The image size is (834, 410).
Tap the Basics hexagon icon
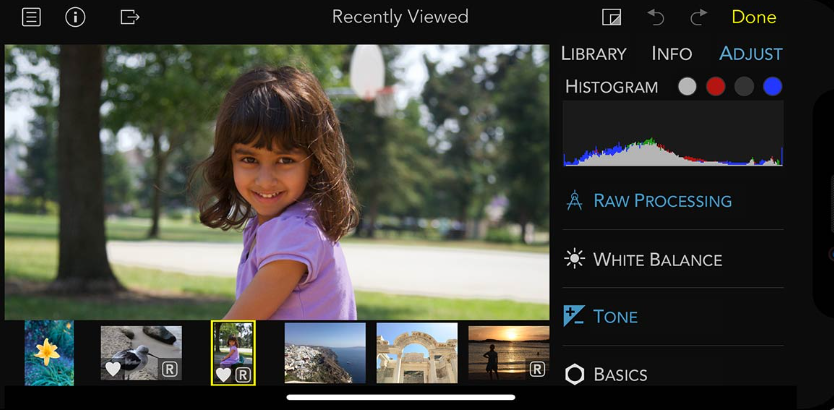point(574,374)
